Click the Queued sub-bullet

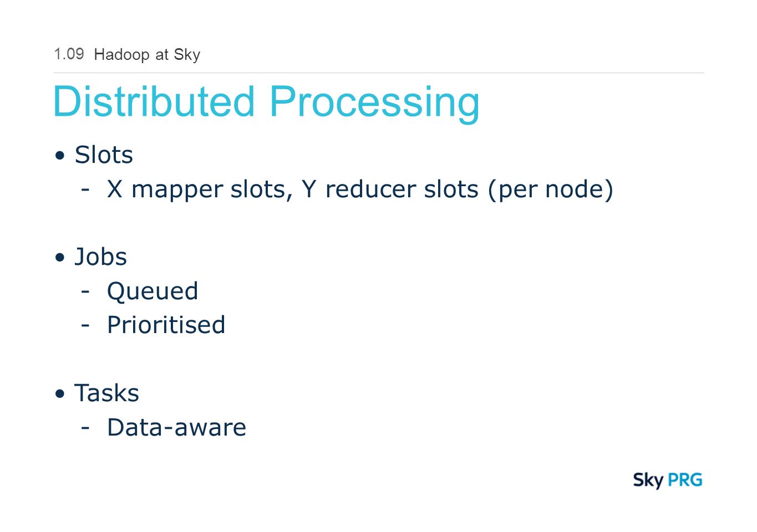(x=153, y=291)
